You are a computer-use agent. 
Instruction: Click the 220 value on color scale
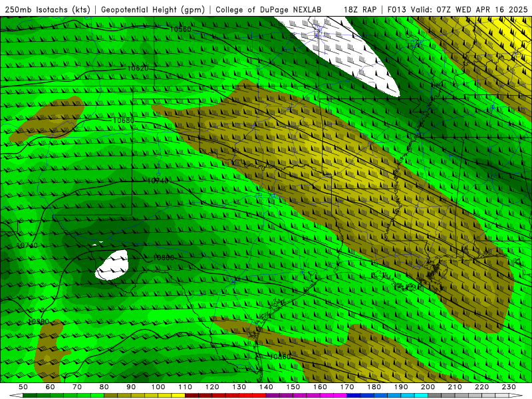[481, 387]
